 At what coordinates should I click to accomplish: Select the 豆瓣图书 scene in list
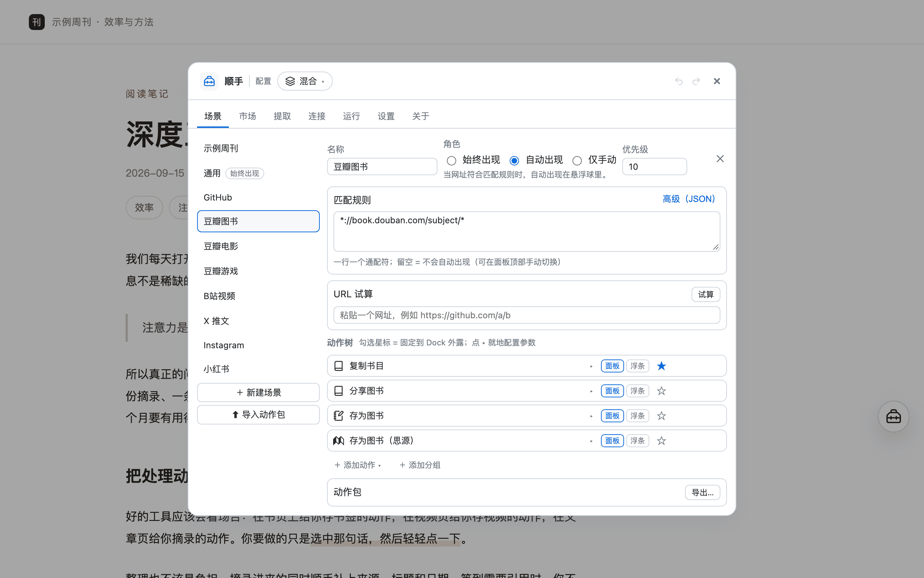[x=258, y=221]
